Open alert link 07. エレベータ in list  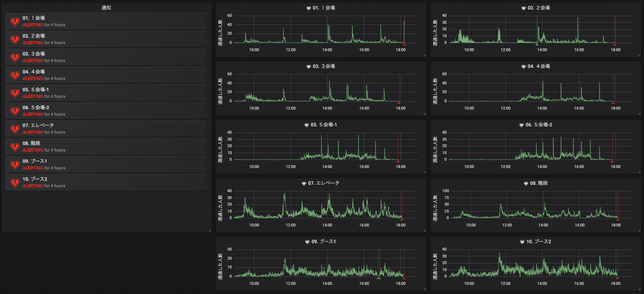click(38, 125)
